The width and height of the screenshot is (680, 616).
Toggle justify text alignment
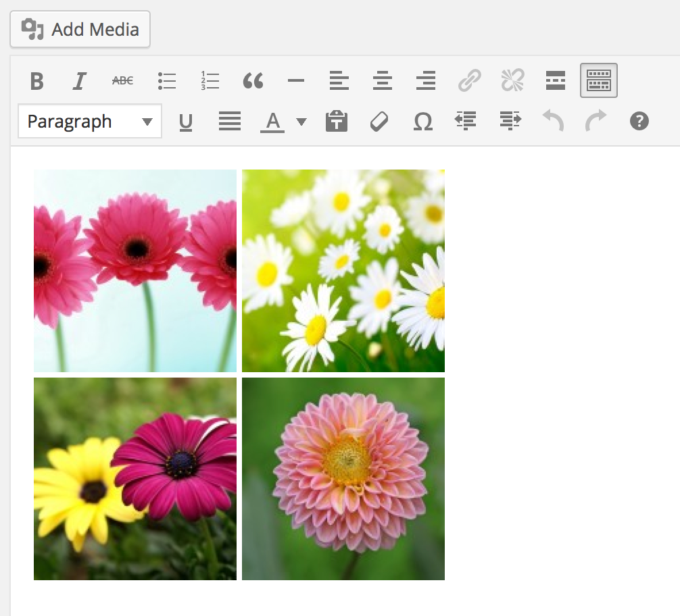point(230,122)
